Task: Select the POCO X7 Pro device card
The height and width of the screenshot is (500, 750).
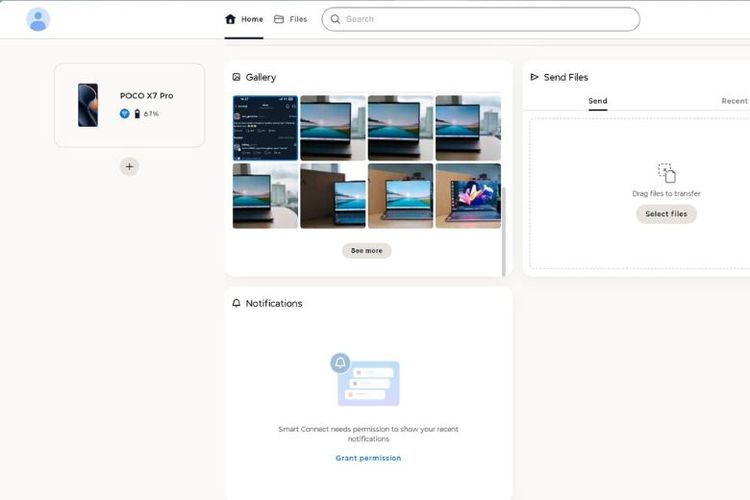Action: 129,105
